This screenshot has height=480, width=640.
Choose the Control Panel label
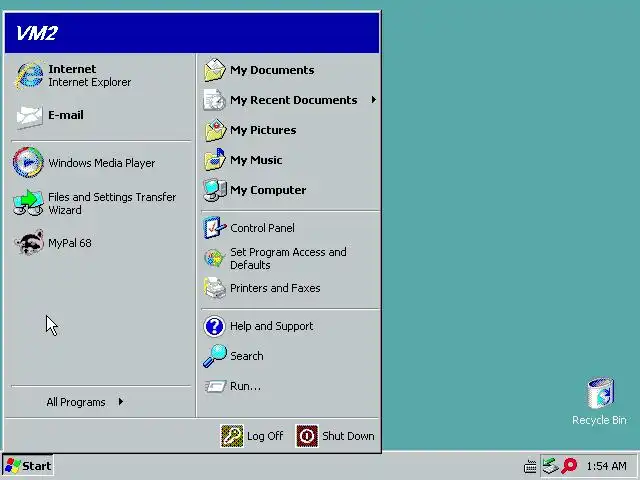coord(262,228)
